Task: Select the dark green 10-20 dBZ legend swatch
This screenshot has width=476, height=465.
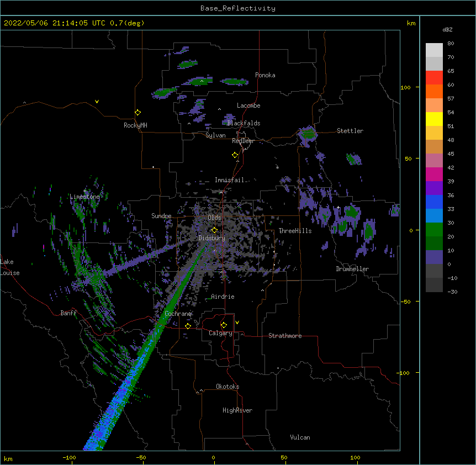Action: 434,244
